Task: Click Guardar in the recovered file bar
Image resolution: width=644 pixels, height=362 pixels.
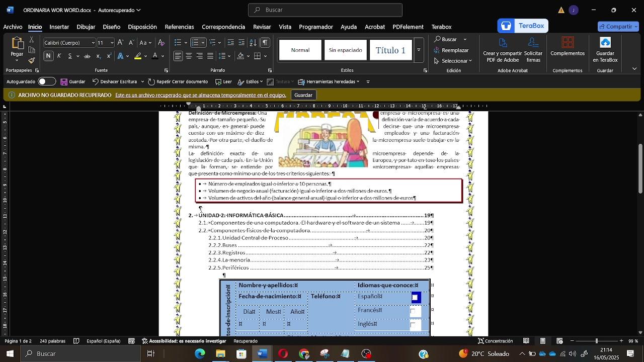Action: tap(303, 95)
